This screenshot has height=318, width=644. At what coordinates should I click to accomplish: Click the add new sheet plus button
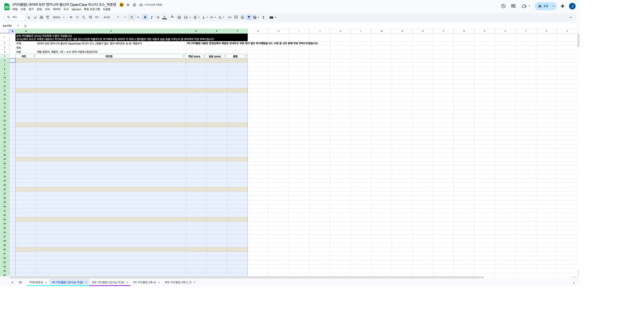click(x=12, y=282)
